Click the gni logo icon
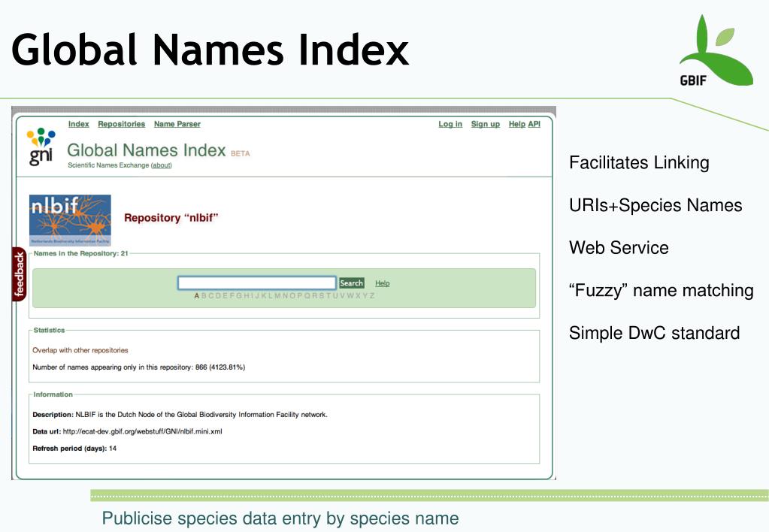769x532 pixels. tap(41, 146)
